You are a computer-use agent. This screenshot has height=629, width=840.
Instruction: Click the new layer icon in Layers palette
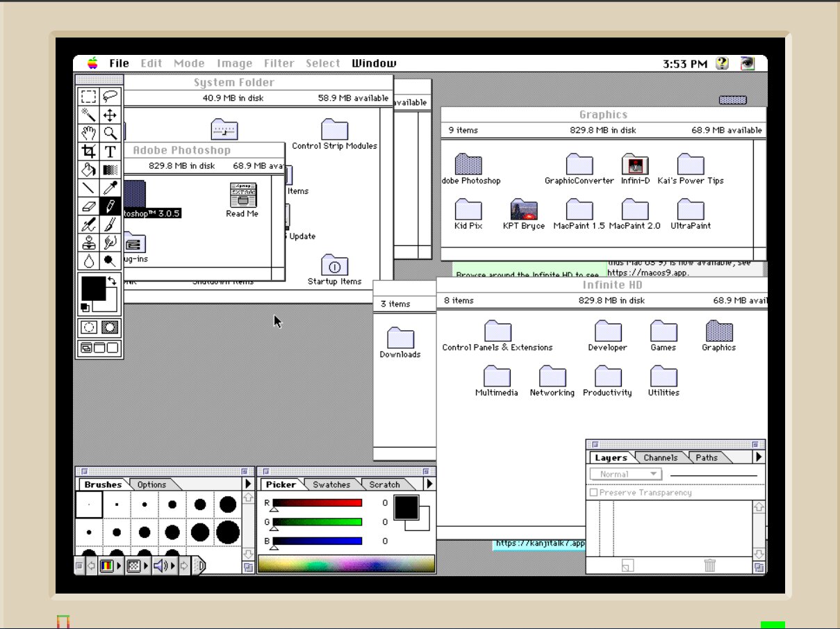627,566
